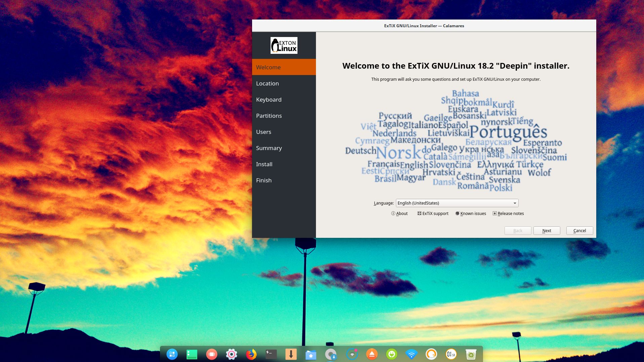
Task: Open the About info link
Action: pyautogui.click(x=399, y=213)
